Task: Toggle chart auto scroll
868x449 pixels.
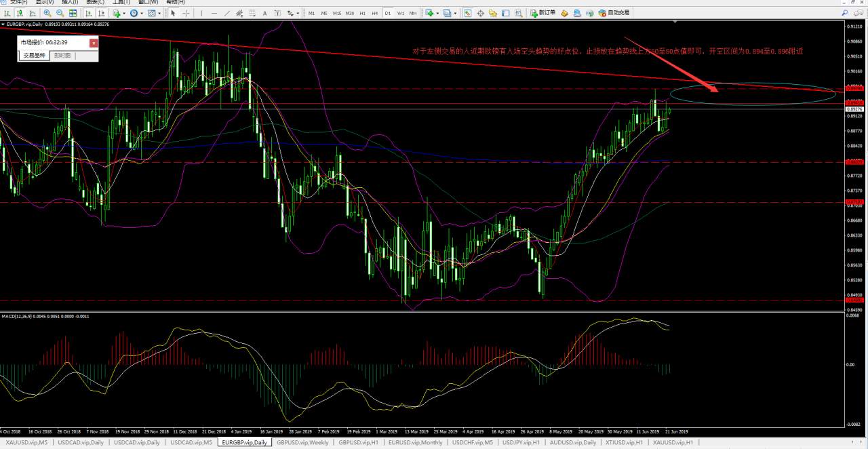Action: point(89,13)
